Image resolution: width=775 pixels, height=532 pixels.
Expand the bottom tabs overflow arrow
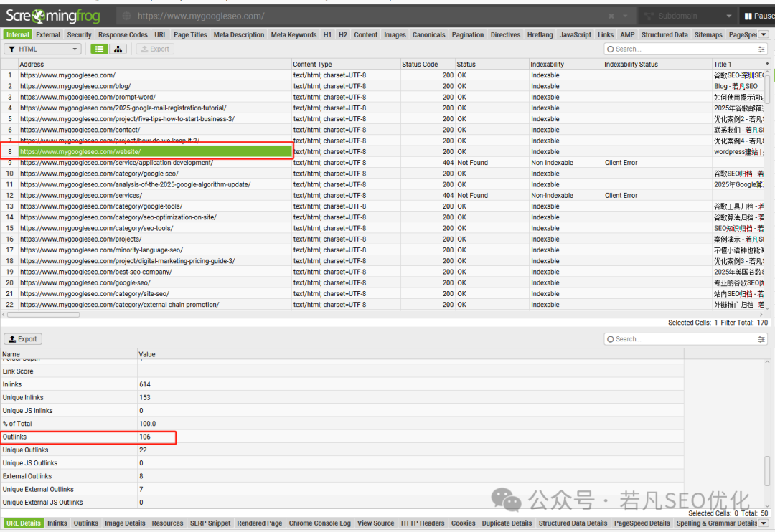click(x=764, y=523)
